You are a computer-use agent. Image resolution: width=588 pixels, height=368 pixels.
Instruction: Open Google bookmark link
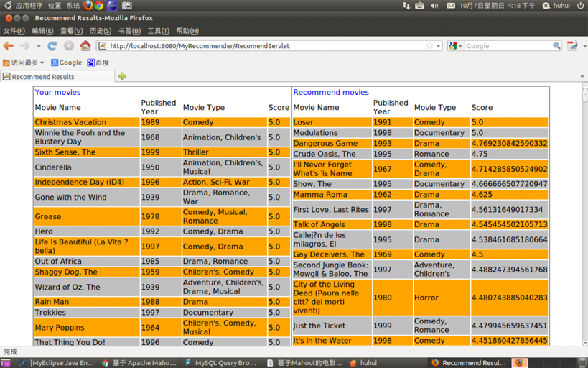point(66,63)
